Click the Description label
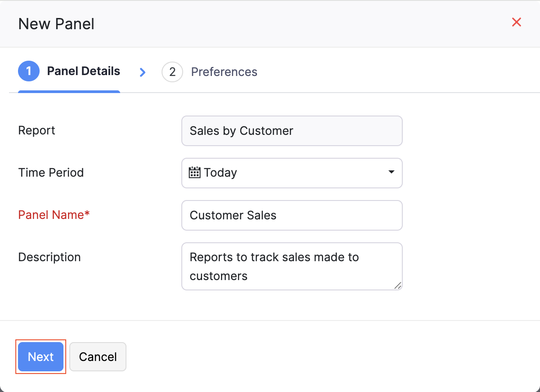 coord(49,257)
